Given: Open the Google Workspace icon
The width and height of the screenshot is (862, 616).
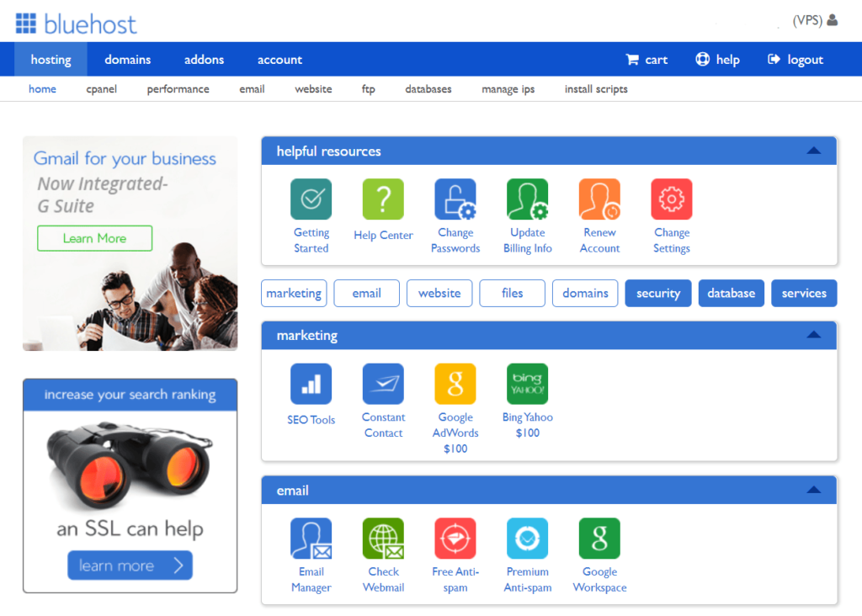Looking at the screenshot, I should tap(599, 538).
